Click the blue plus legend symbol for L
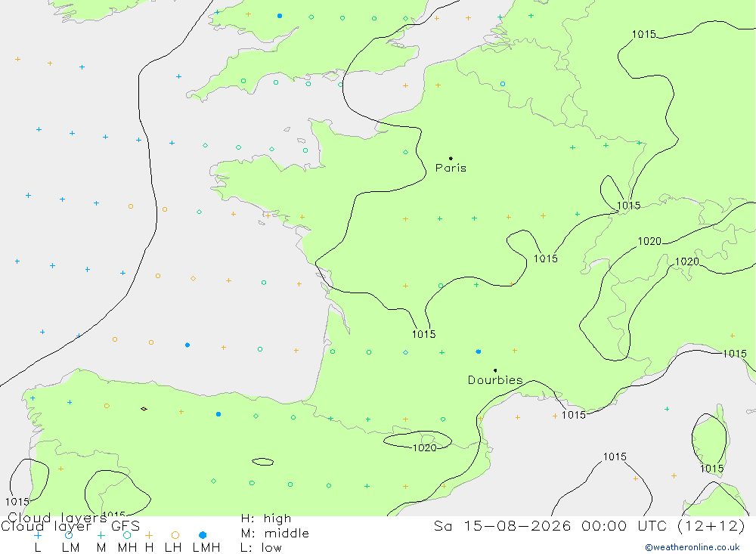 coord(38,535)
